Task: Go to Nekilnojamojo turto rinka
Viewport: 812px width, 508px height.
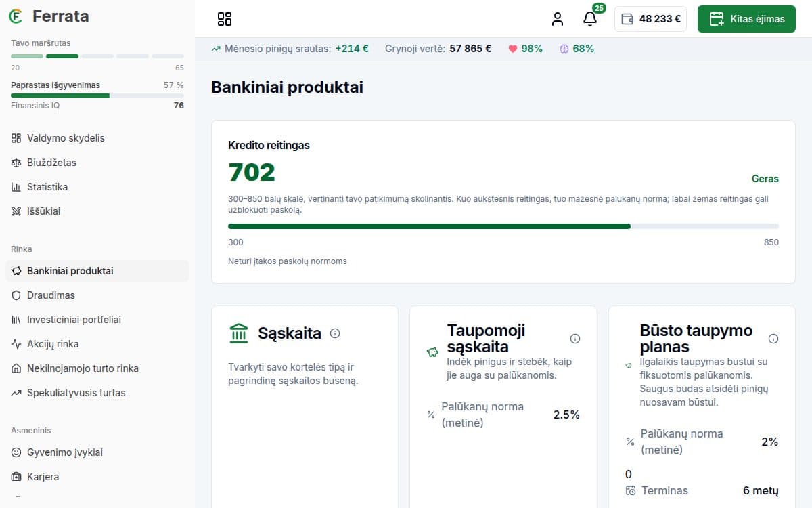Action: click(x=97, y=368)
